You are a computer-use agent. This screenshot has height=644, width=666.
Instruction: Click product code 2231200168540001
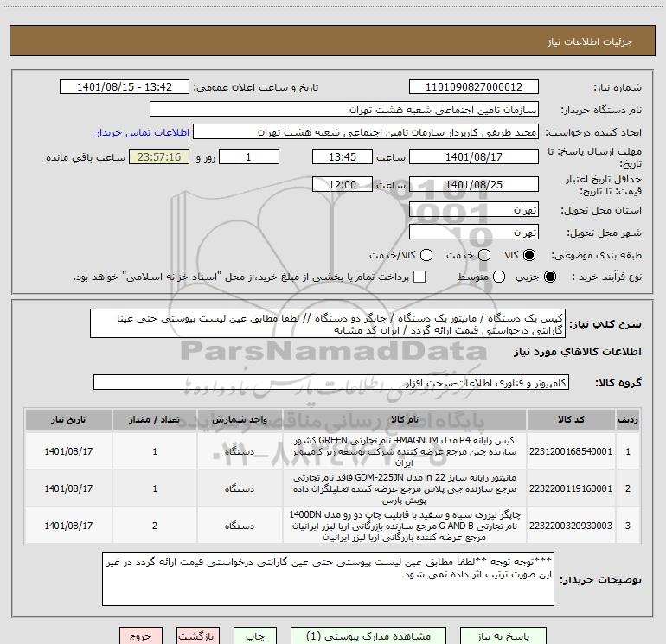coord(571,451)
